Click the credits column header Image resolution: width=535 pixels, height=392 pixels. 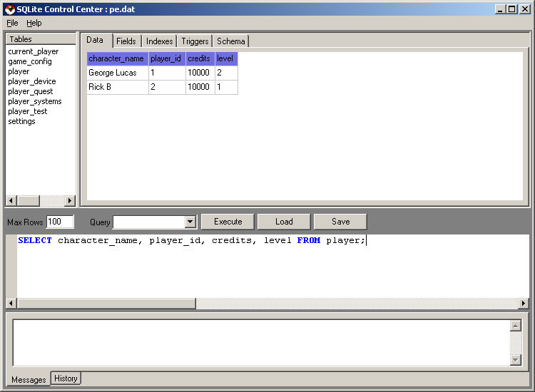[200, 58]
